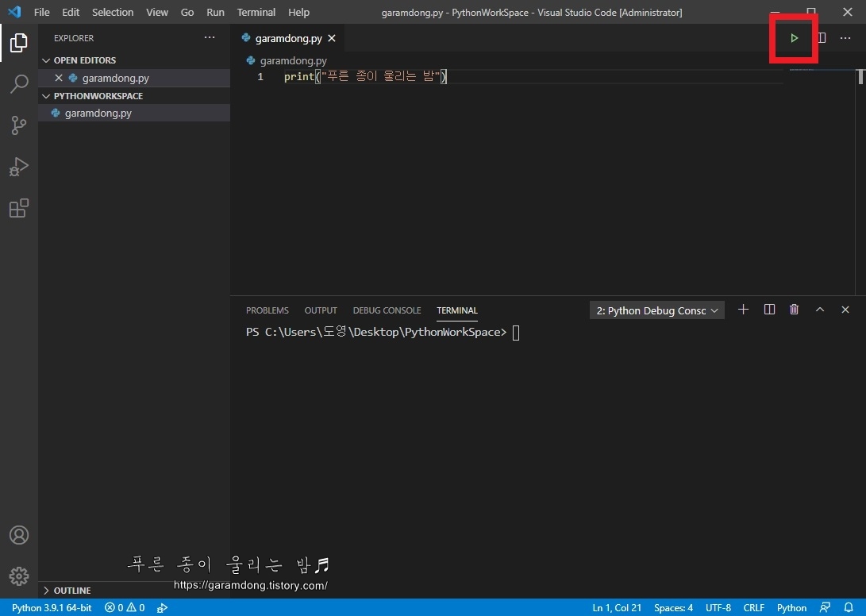866x616 pixels.
Task: Click the VS Code logo in title bar
Action: (15, 12)
